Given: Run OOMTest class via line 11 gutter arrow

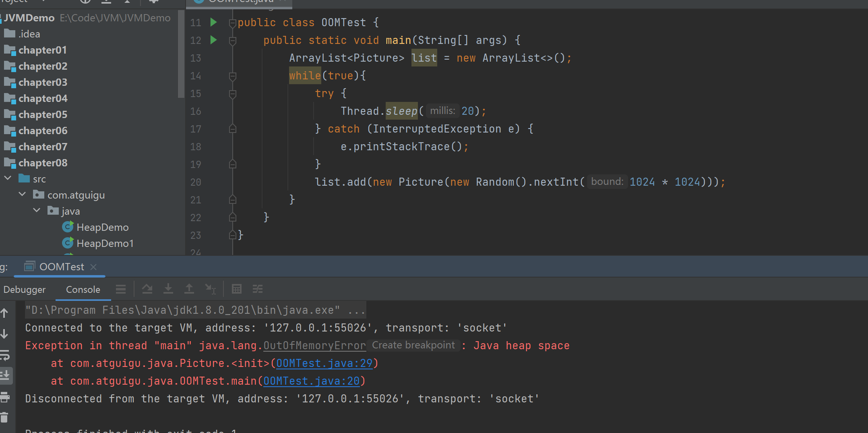Looking at the screenshot, I should click(x=214, y=22).
